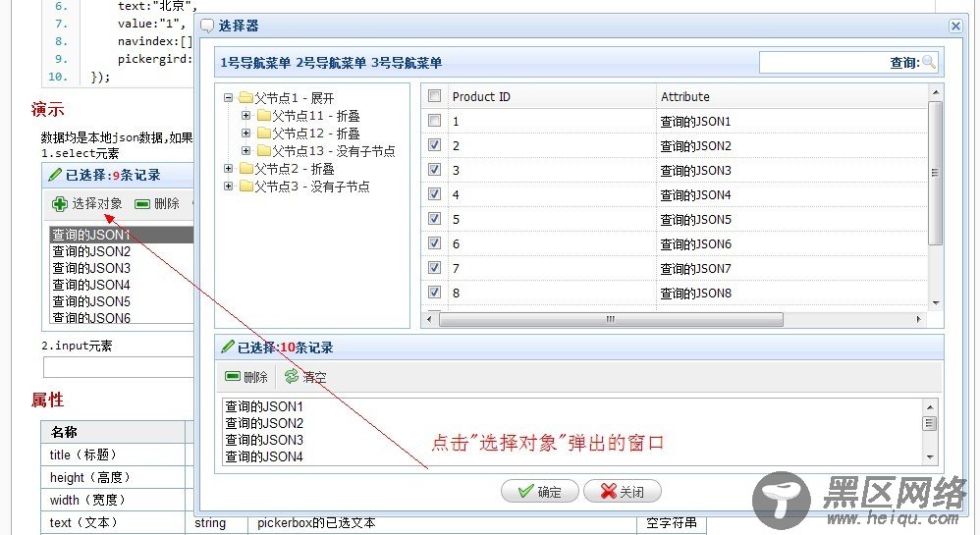Click the grid's vertical scrollbar thumb
The image size is (980, 535).
tap(935, 173)
